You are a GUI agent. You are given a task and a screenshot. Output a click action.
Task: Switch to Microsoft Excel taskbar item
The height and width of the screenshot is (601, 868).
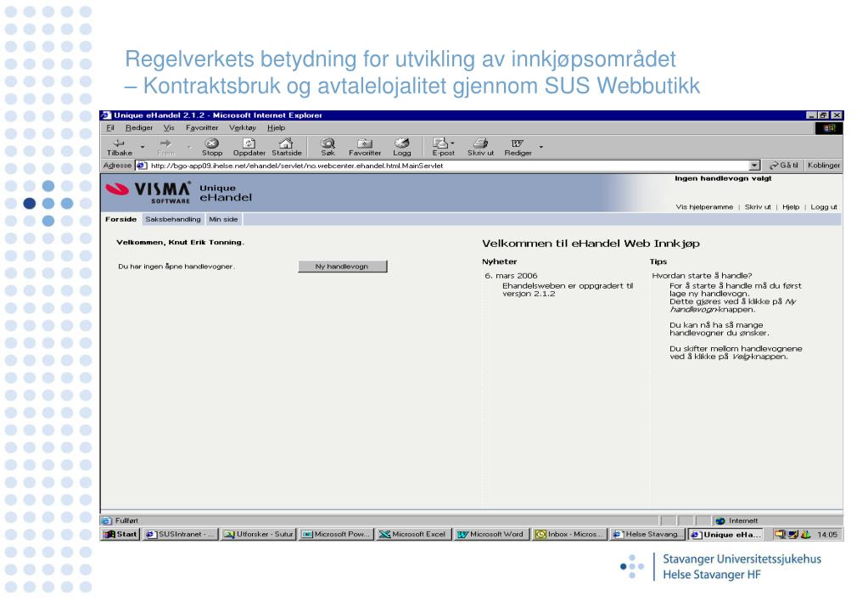413,535
